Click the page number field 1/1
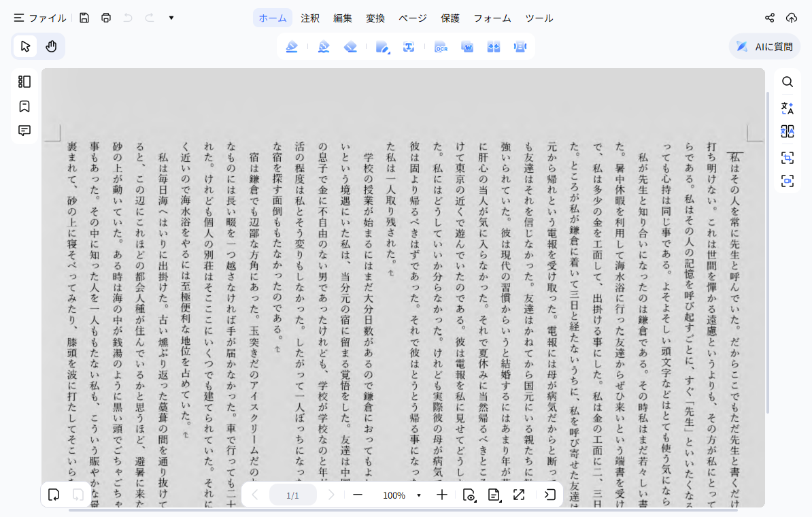 click(292, 495)
